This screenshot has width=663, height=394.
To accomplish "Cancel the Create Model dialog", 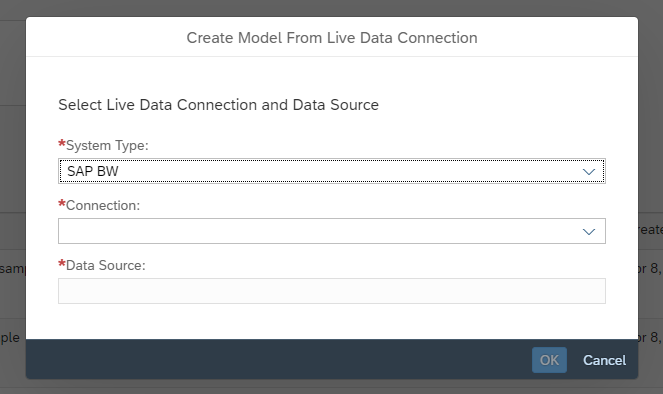I will point(604,360).
